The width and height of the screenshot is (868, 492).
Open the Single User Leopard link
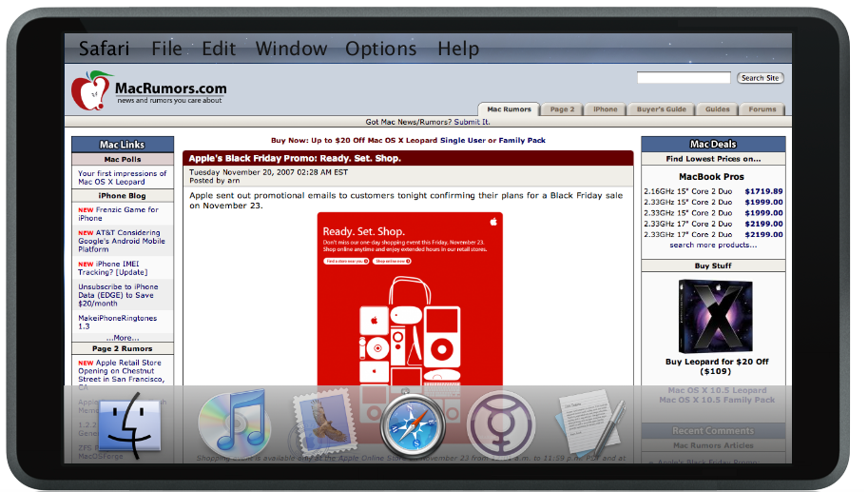[x=463, y=140]
